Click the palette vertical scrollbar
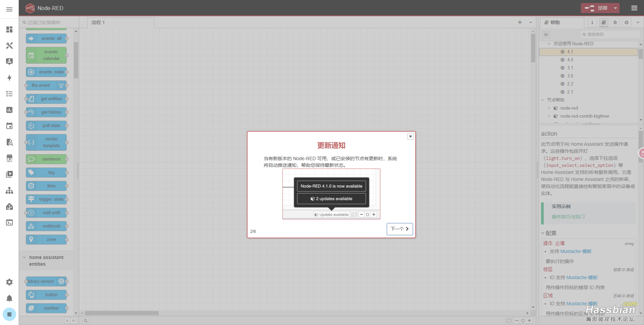The image size is (644, 325). click(76, 60)
